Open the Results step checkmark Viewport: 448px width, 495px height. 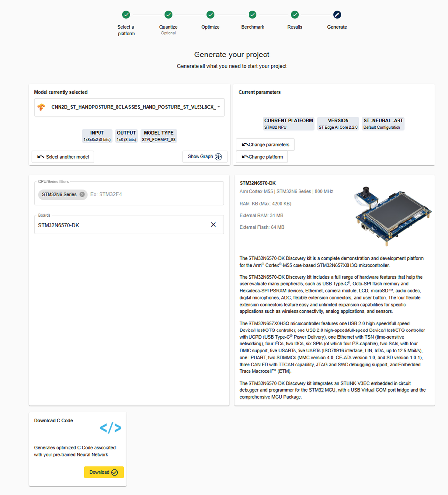(x=295, y=15)
